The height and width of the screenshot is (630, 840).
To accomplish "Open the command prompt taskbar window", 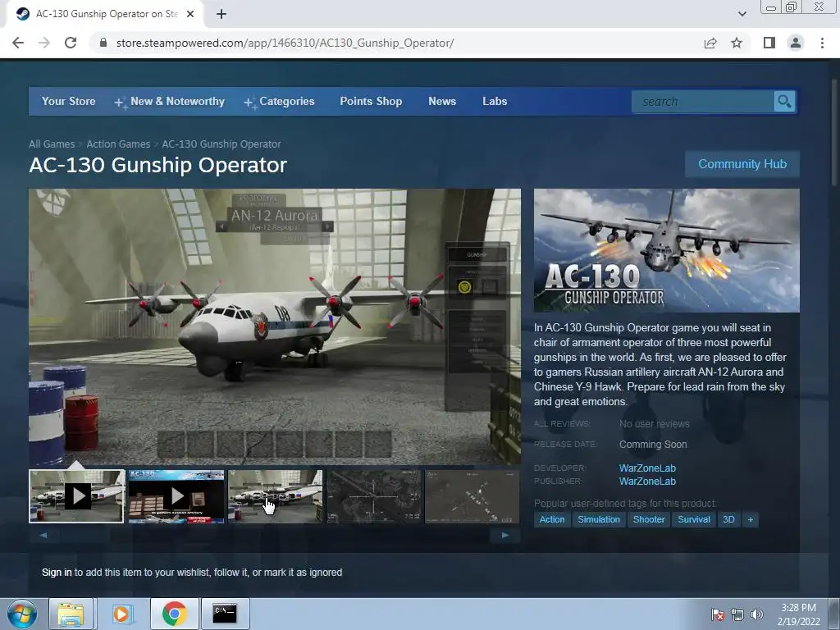I will click(225, 614).
